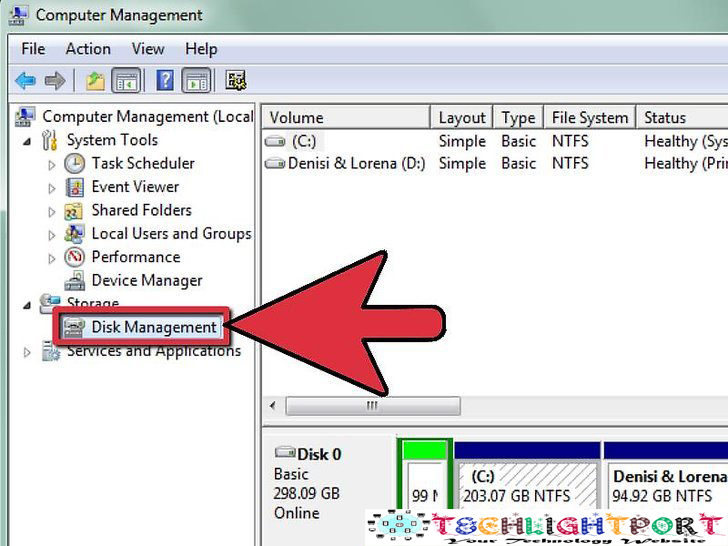Click the Back arrow toolbar icon
Screen dimensions: 728x546
click(26, 81)
